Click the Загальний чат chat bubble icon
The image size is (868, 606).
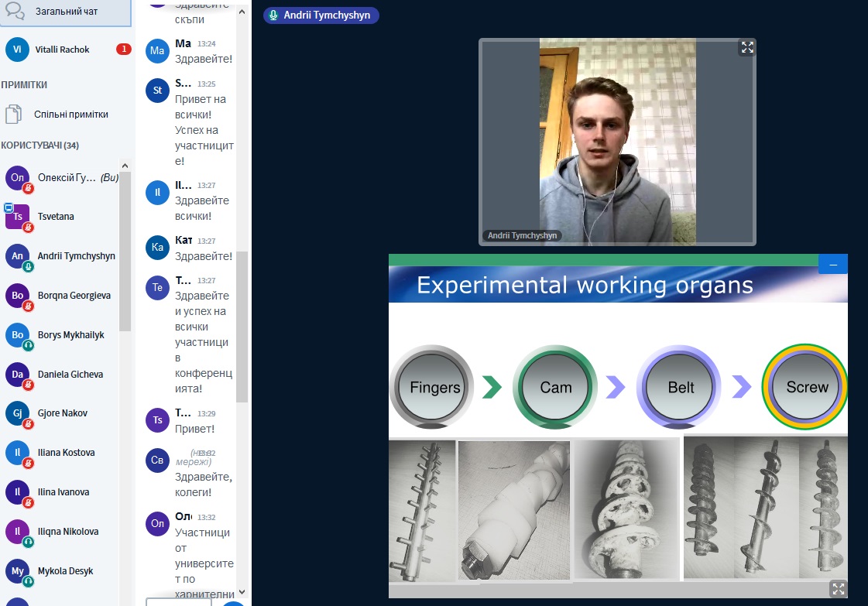coord(15,11)
